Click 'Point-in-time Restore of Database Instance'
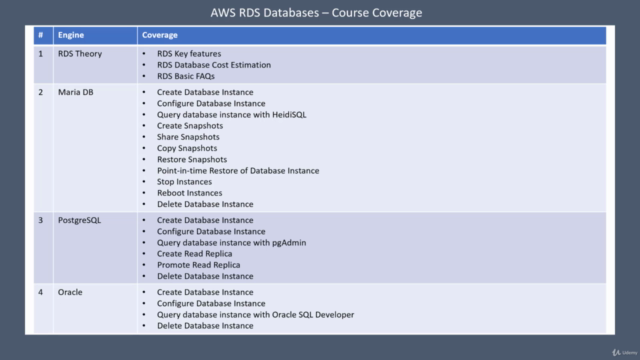Viewport: 640px width, 360px height. [x=238, y=171]
